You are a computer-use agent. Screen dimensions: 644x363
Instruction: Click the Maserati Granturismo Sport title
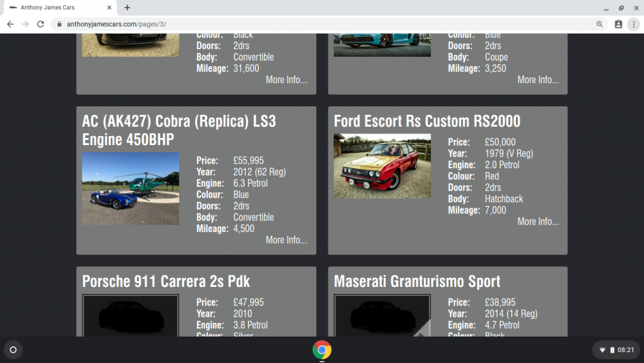pos(417,282)
